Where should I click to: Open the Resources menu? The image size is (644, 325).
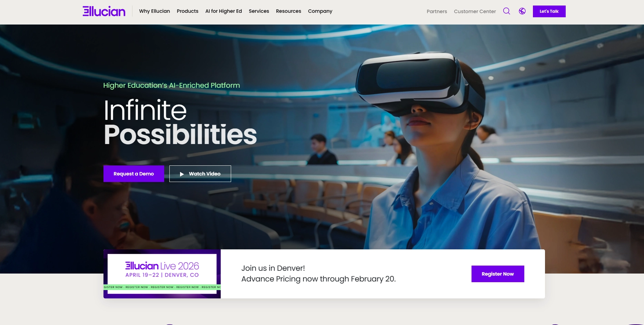click(288, 11)
